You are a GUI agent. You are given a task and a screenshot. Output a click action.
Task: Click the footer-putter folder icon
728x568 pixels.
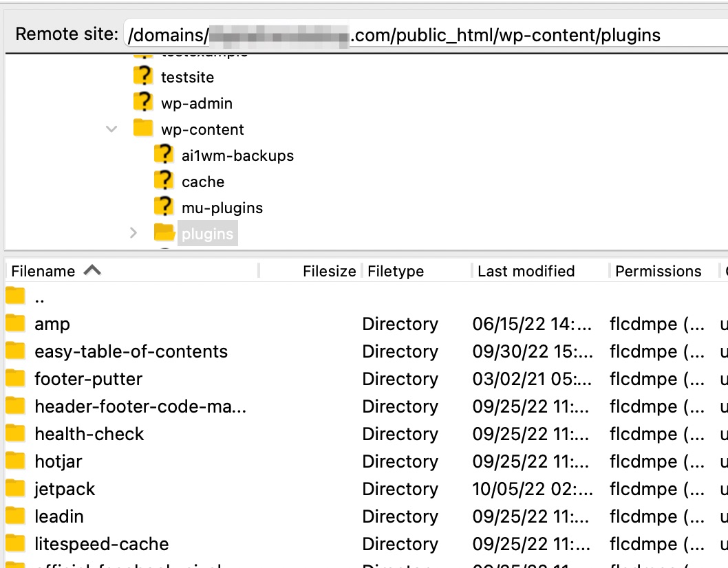click(x=15, y=379)
